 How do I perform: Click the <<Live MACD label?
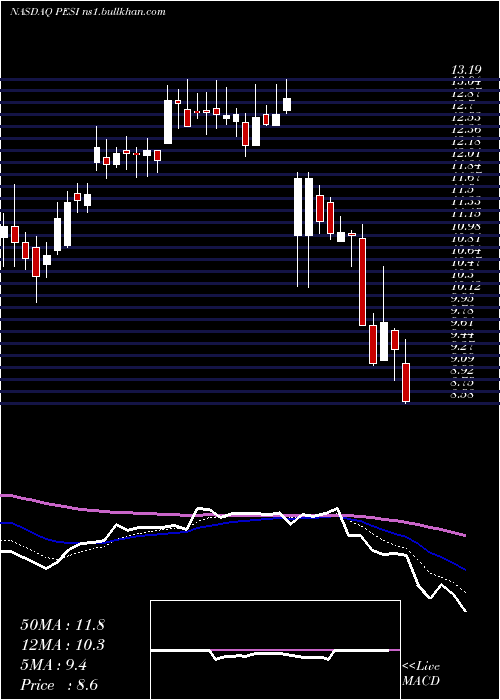pyautogui.click(x=421, y=673)
